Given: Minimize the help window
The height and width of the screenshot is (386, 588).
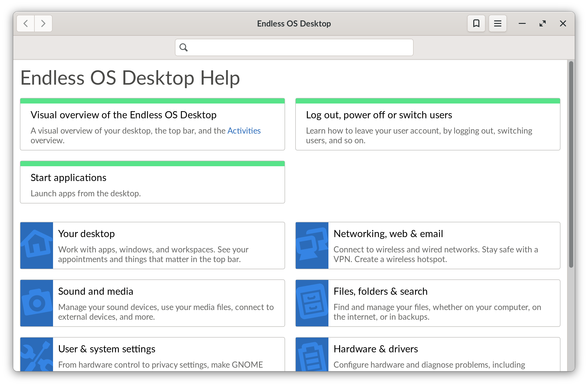Looking at the screenshot, I should (522, 23).
